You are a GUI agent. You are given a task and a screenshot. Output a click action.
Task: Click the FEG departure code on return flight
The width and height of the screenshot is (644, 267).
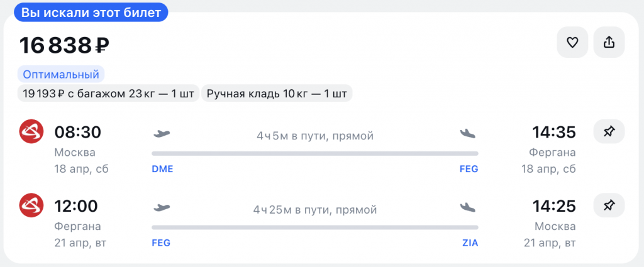pyautogui.click(x=161, y=242)
